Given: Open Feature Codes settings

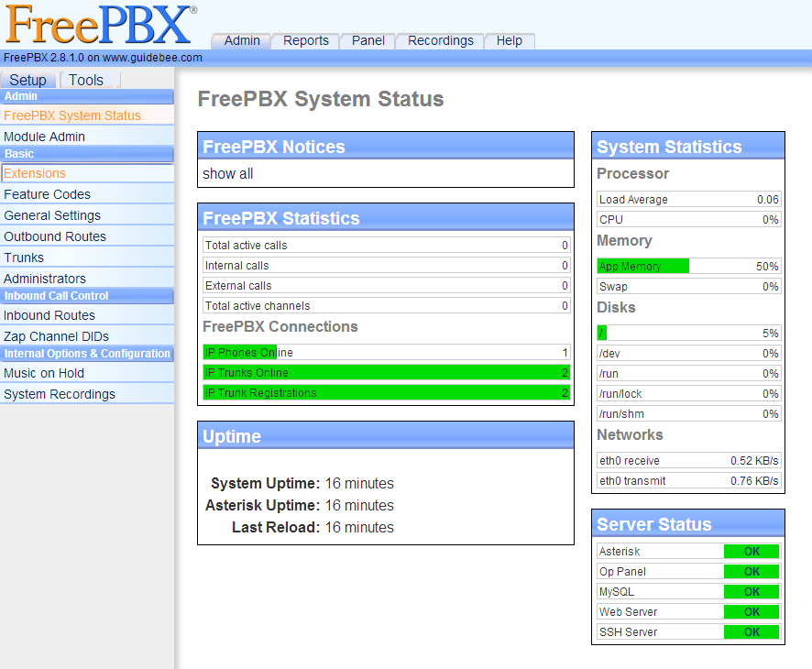Looking at the screenshot, I should (x=47, y=194).
